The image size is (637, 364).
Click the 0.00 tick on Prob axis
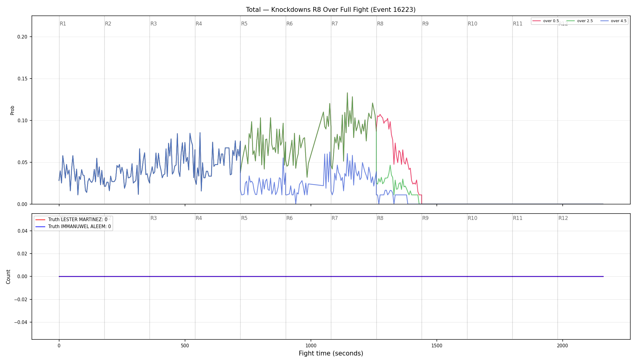(x=22, y=204)
